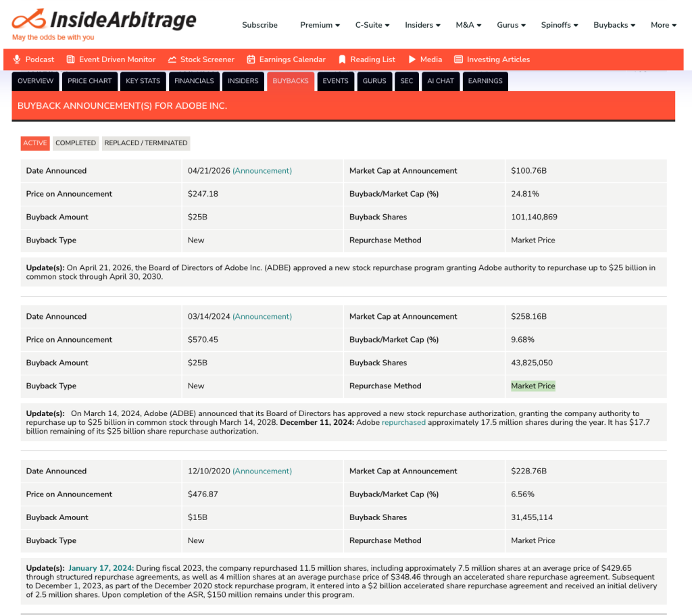Click the InsideArbitrage infinity logo icon
The image size is (692, 616).
coord(28,19)
